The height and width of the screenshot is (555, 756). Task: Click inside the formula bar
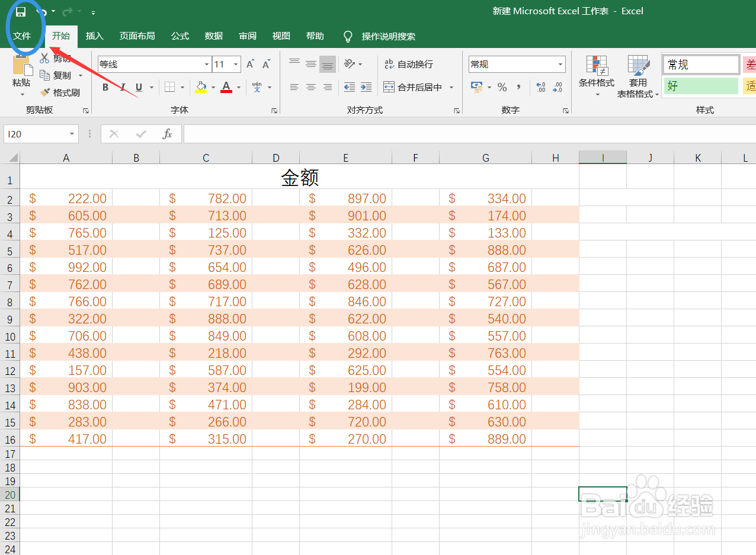(x=469, y=134)
